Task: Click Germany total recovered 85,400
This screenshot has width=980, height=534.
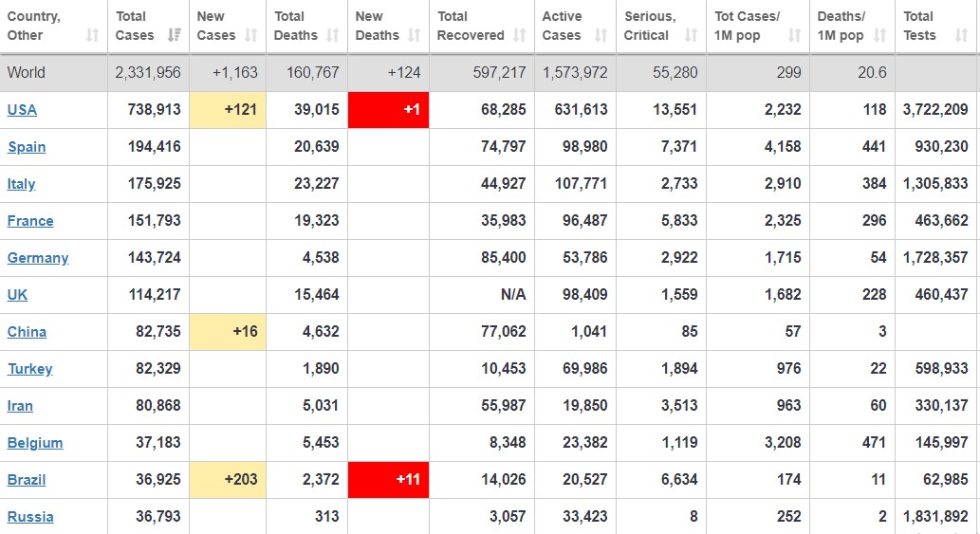Action: (504, 257)
